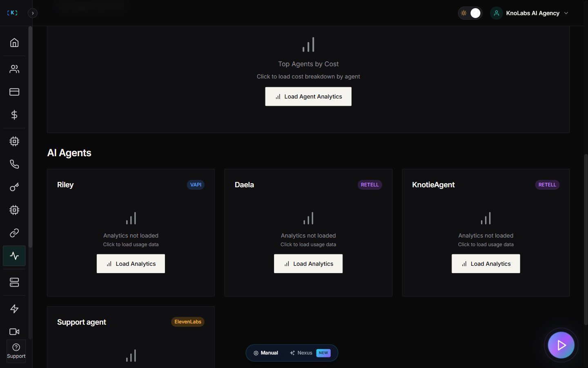Click the Daela agent name
The image size is (588, 368).
244,185
